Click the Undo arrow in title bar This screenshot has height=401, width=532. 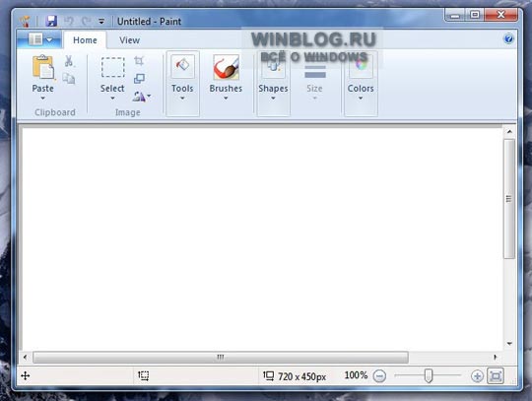click(x=69, y=22)
